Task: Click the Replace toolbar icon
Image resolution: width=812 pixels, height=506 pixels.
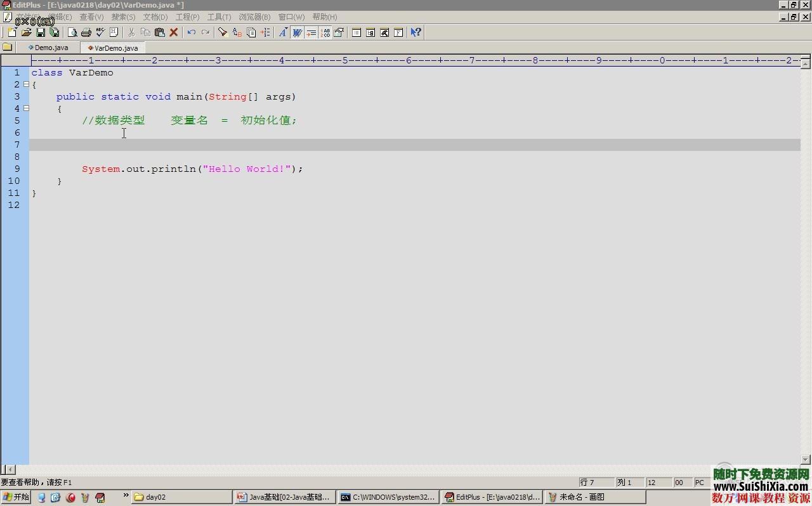Action: point(237,32)
